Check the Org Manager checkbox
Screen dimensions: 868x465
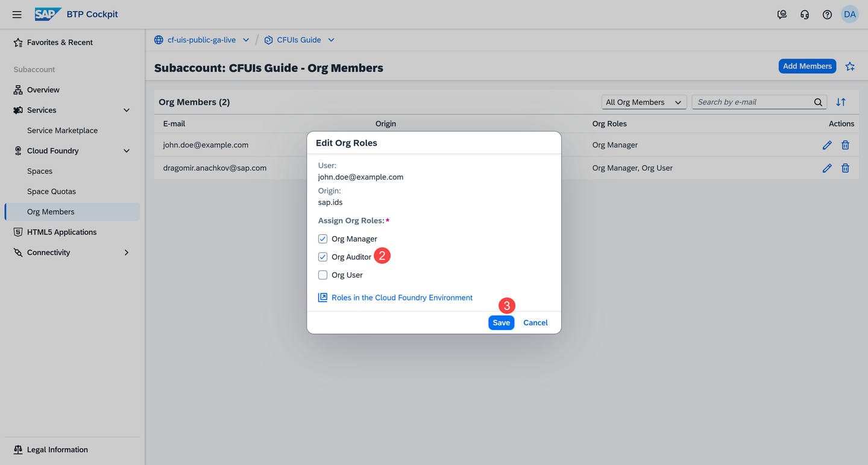click(x=322, y=239)
